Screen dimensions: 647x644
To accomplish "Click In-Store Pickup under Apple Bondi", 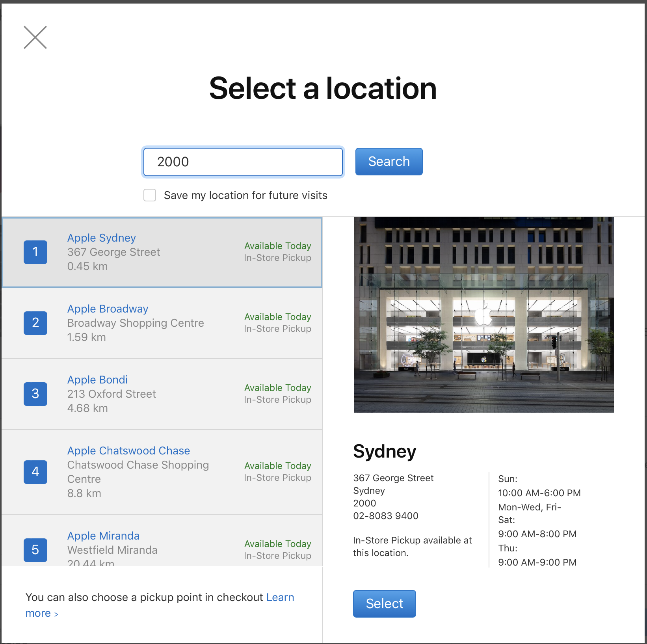I will pos(278,400).
